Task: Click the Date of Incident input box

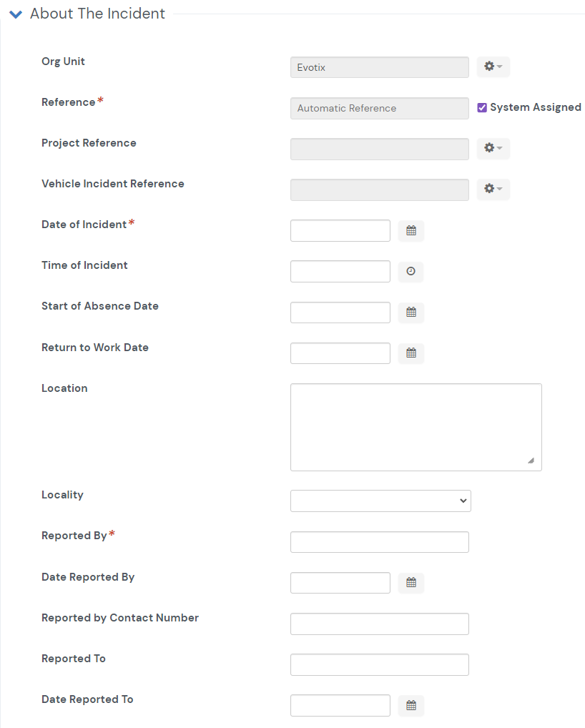Action: tap(340, 231)
